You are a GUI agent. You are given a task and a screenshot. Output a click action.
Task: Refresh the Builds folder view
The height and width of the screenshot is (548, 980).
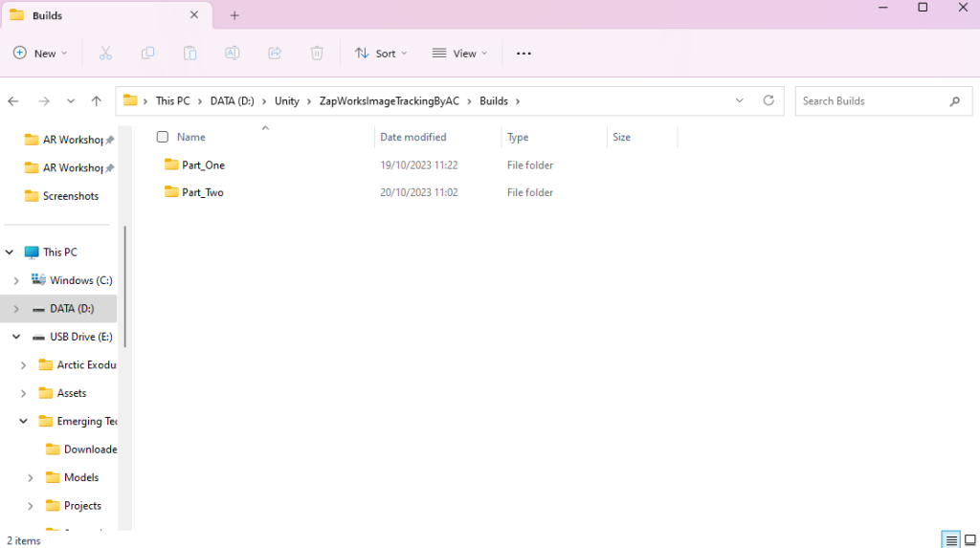768,100
